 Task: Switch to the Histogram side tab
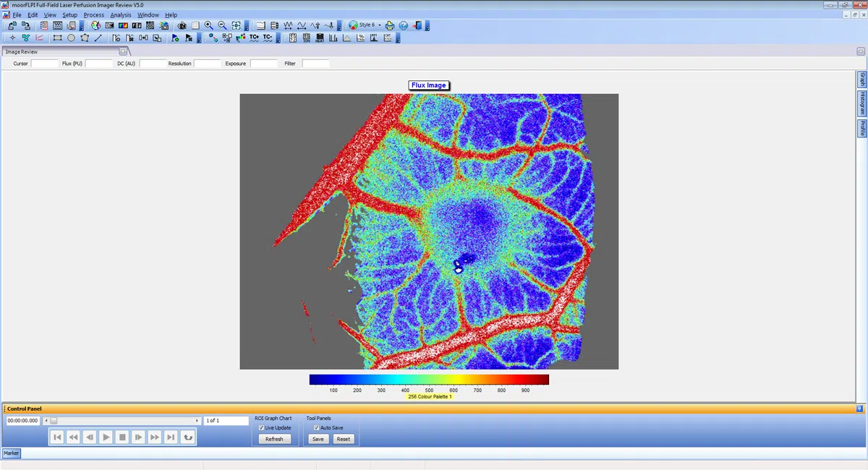[861, 104]
